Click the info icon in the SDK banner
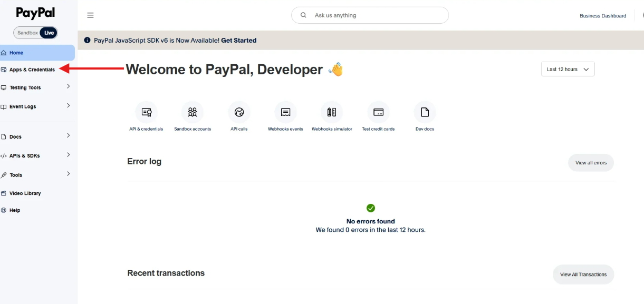Image resolution: width=644 pixels, height=304 pixels. click(x=88, y=40)
